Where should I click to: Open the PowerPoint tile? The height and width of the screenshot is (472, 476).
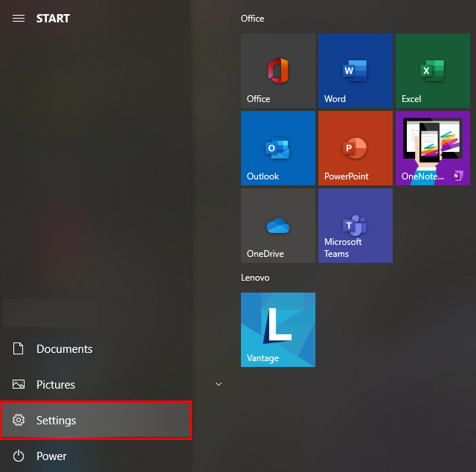(x=356, y=148)
